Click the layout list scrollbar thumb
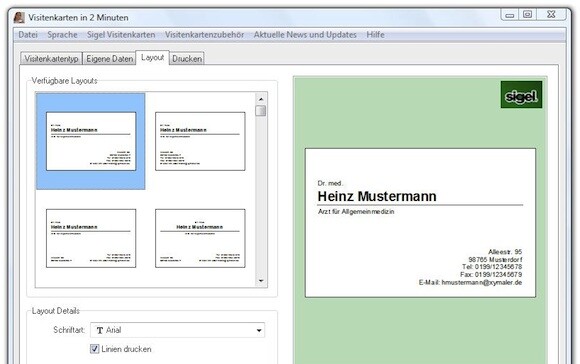The image size is (580, 364). 261,111
